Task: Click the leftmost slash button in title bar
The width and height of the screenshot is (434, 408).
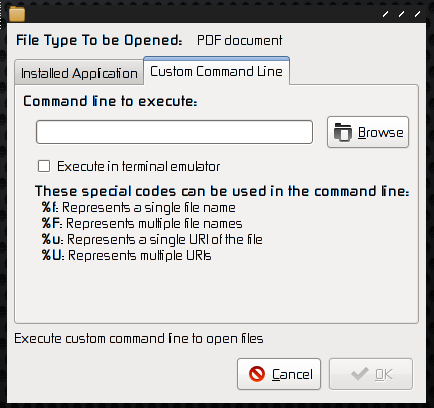Action: pos(385,14)
